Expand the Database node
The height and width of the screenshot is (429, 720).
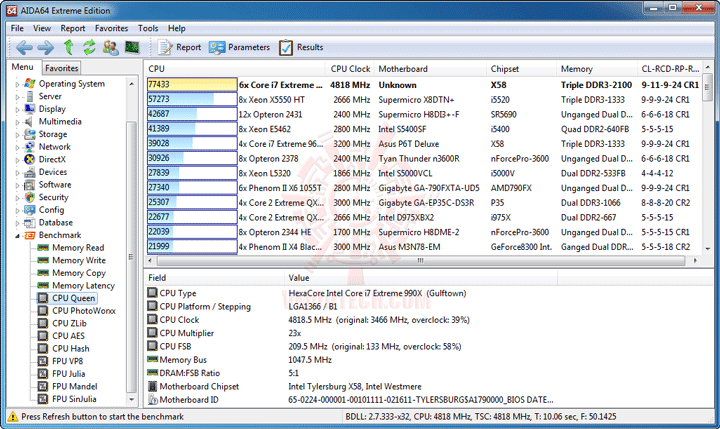pyautogui.click(x=17, y=223)
